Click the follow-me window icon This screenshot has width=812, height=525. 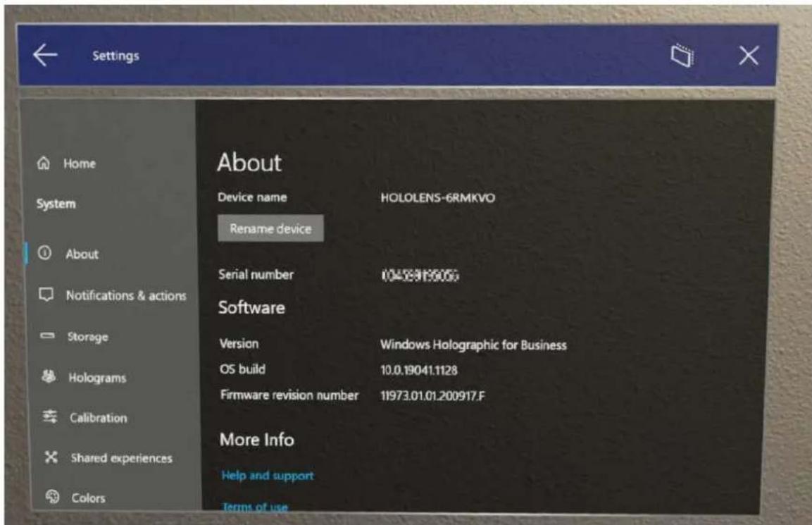click(682, 55)
